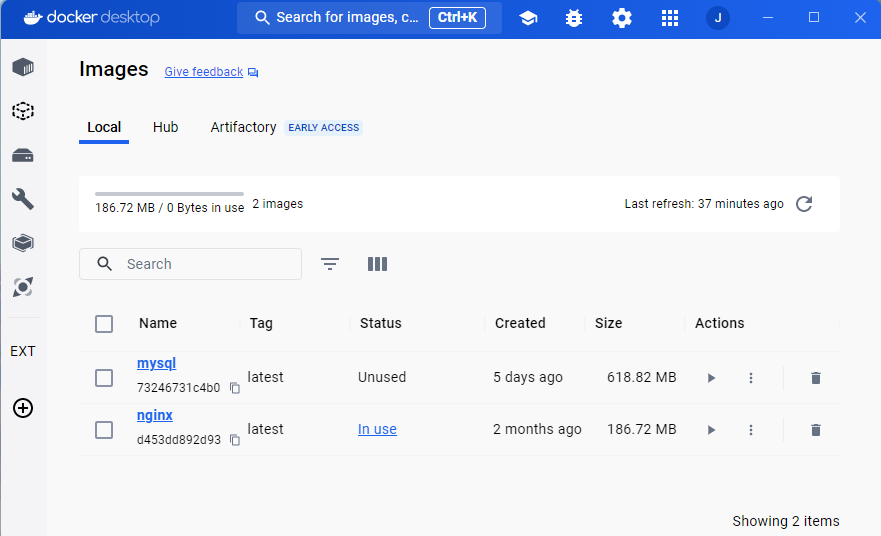Click the 2 months ago created value
The height and width of the screenshot is (536, 881).
point(537,429)
